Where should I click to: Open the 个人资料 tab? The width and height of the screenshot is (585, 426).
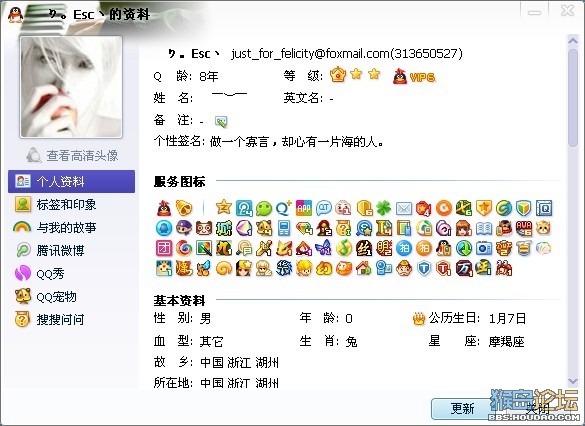[x=71, y=181]
